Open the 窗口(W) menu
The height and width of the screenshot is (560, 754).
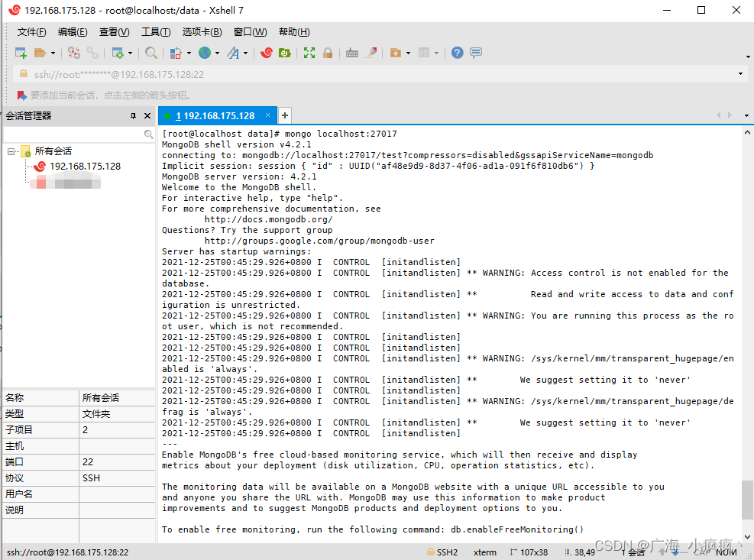(250, 32)
